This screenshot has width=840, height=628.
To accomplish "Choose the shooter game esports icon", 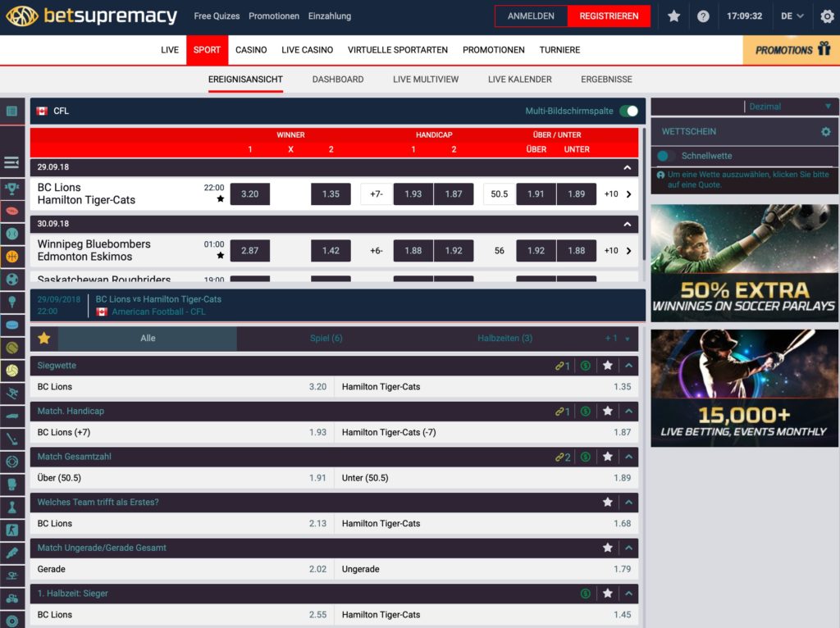I will pyautogui.click(x=11, y=530).
